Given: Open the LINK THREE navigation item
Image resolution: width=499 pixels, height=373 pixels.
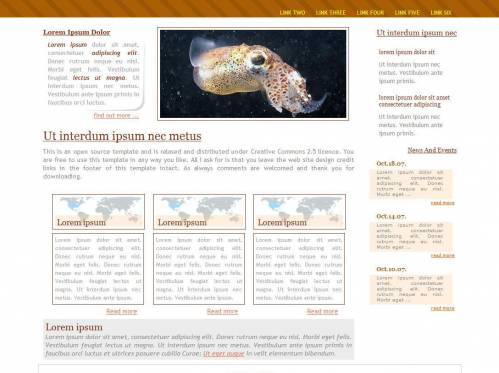Looking at the screenshot, I should coord(330,13).
